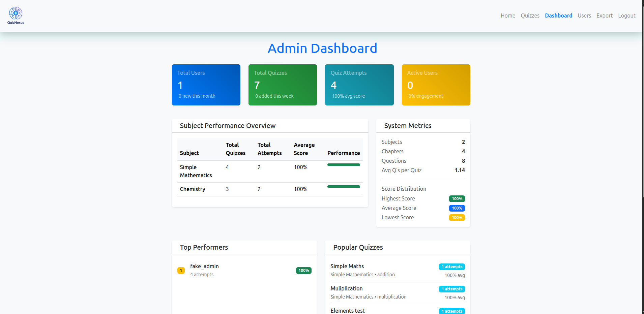Click Simple Maths '1 attempts' badge
The height and width of the screenshot is (314, 644).
point(452,267)
